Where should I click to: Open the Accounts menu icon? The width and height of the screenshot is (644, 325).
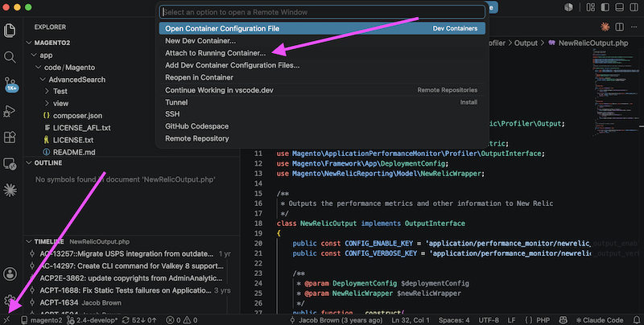coord(10,274)
